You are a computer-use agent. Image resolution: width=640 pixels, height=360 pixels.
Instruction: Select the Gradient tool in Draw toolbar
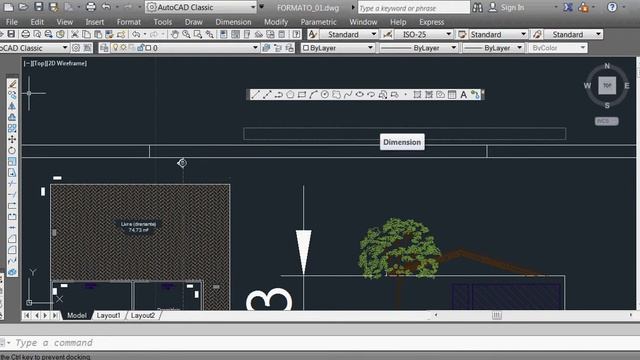(x=429, y=95)
